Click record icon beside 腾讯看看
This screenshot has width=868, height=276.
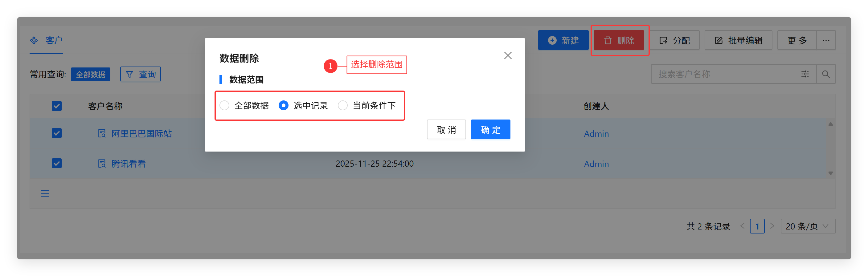(x=102, y=164)
